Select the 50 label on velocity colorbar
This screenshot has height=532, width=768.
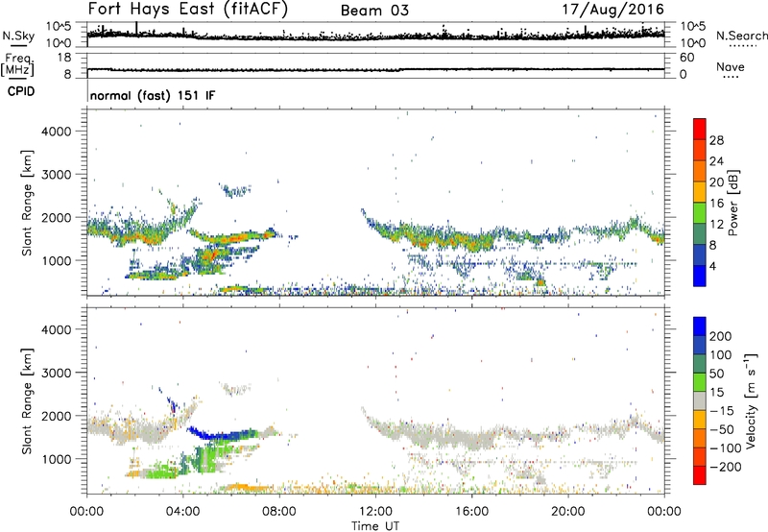[x=716, y=374]
